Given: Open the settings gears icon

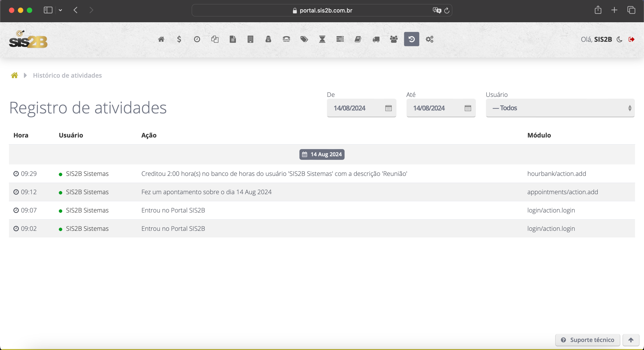Looking at the screenshot, I should click(x=429, y=39).
